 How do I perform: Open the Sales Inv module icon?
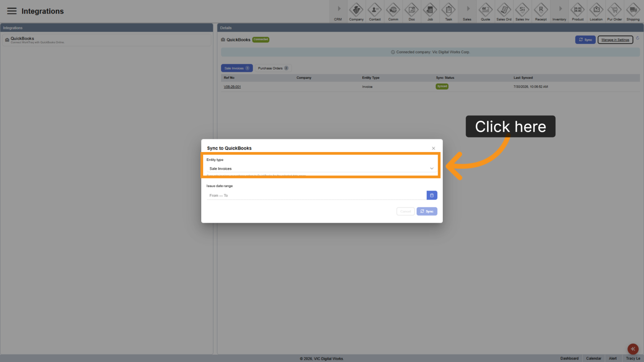point(522,11)
